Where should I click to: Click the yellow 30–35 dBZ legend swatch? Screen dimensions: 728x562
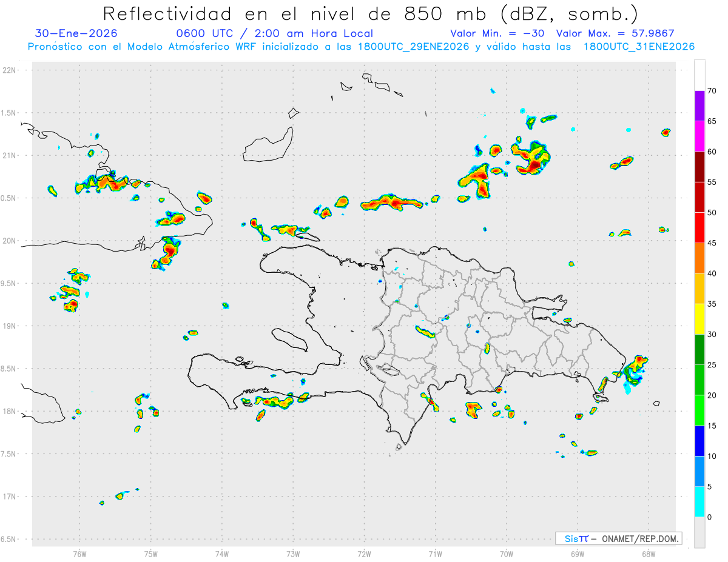tap(699, 319)
